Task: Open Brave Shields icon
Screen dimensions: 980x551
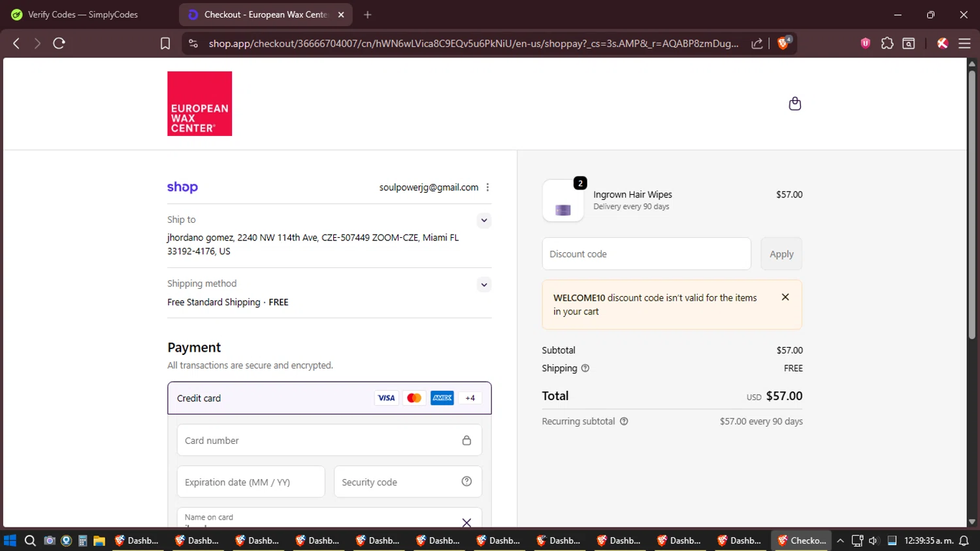Action: click(x=783, y=43)
